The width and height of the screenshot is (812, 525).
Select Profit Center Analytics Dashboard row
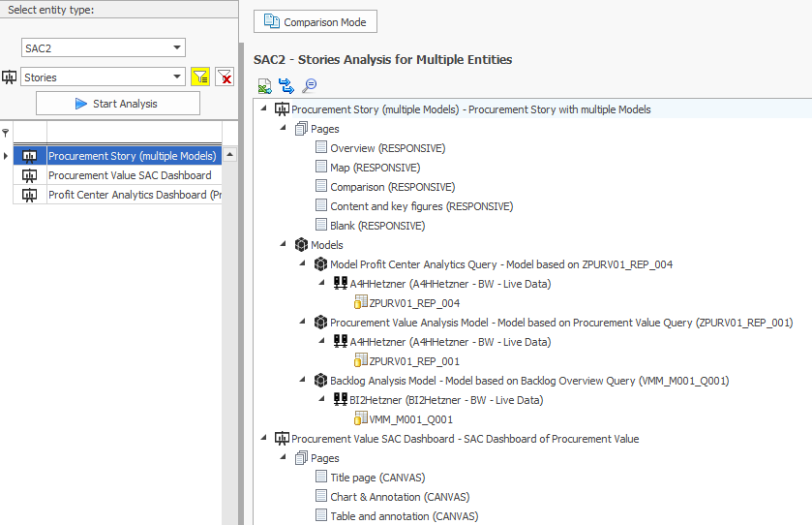tap(128, 195)
